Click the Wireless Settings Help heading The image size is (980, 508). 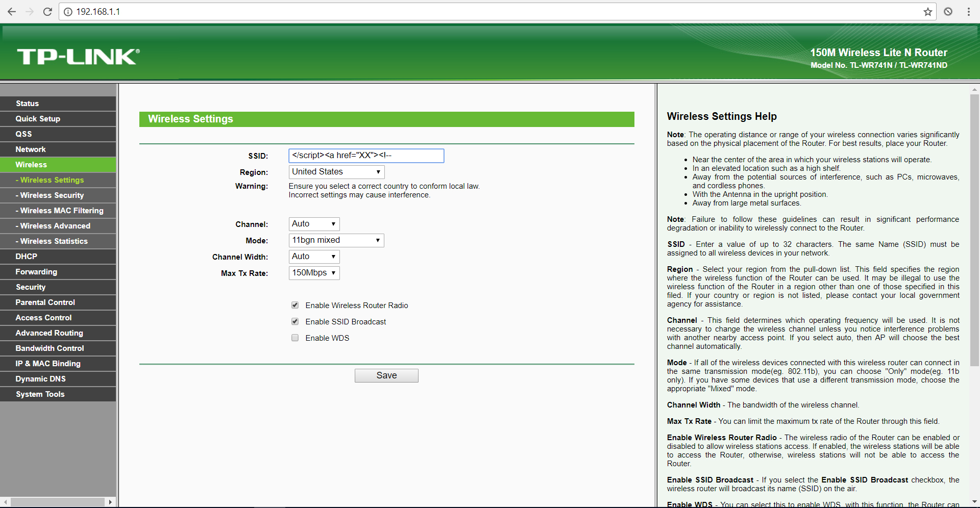722,116
